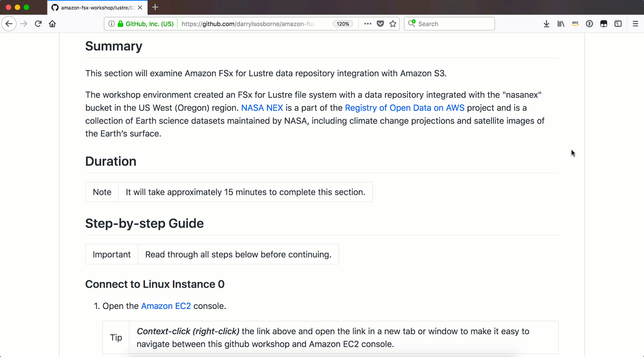Viewport: 644px width, 357px height.
Task: Open the Library menu
Action: pyautogui.click(x=561, y=24)
